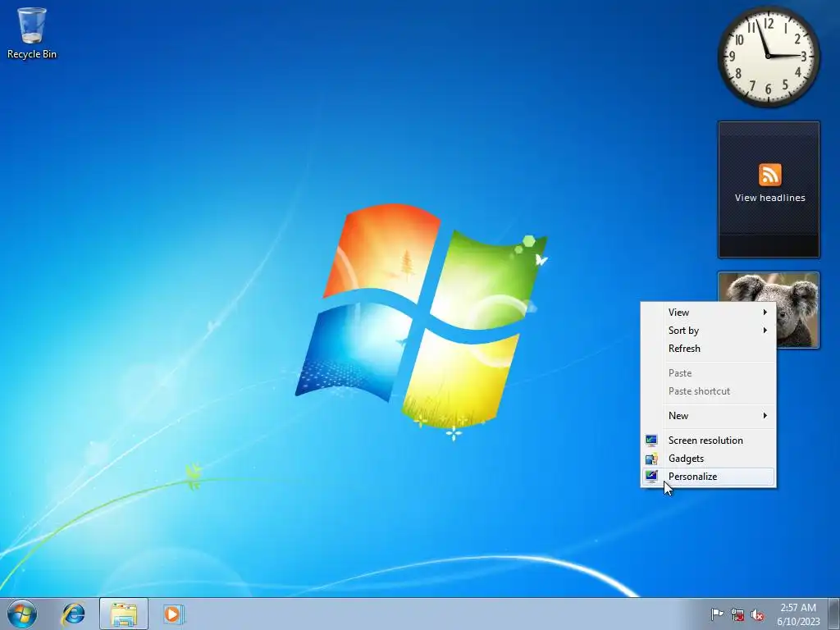Expand the New submenu arrow
840x630 pixels.
(x=765, y=415)
